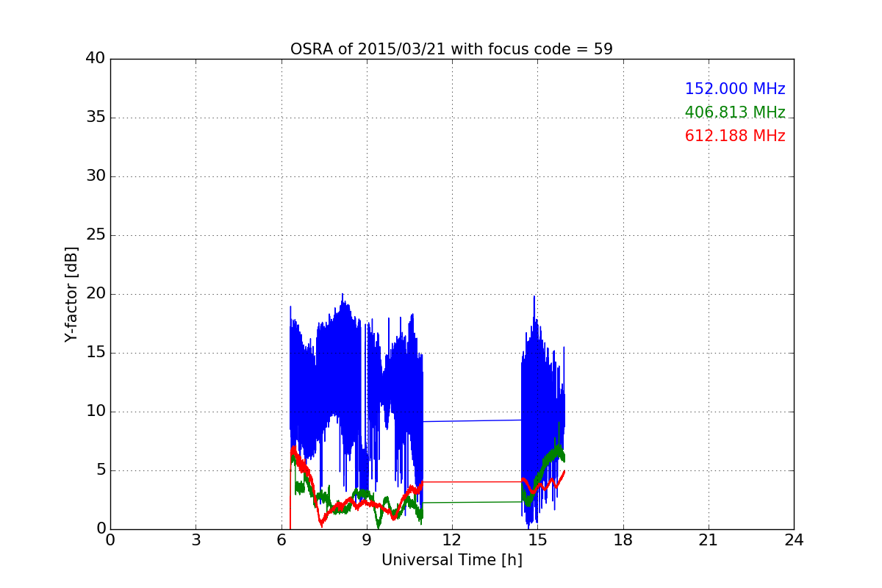Click the green flat line bridging the data gap

pos(472,502)
